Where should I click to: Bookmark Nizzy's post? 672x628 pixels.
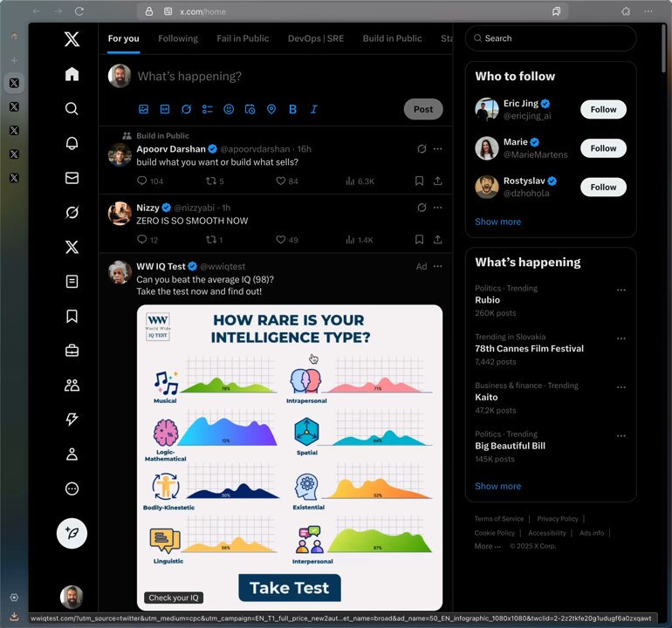click(419, 240)
